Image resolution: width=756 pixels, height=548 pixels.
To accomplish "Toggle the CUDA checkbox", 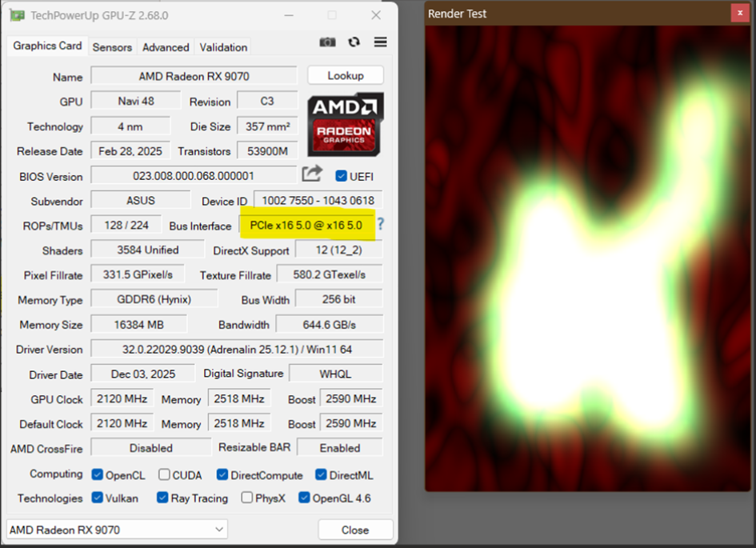I will click(164, 474).
